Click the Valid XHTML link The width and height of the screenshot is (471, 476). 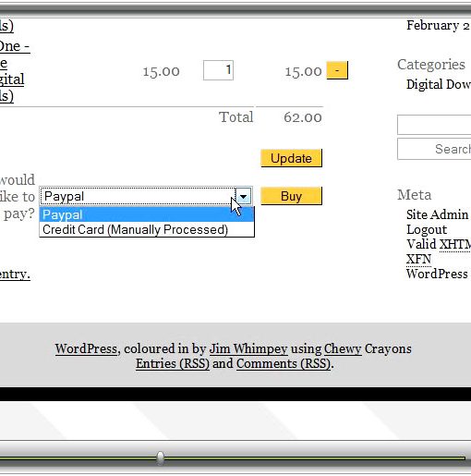439,244
